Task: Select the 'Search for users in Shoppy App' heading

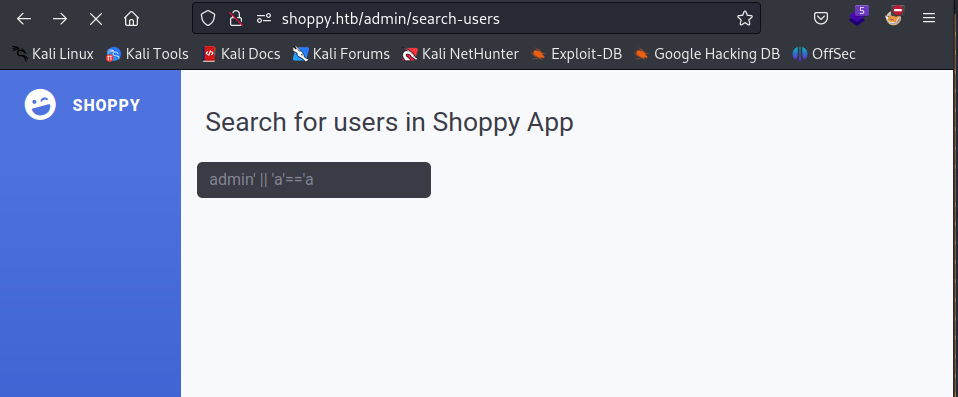Action: [x=389, y=122]
